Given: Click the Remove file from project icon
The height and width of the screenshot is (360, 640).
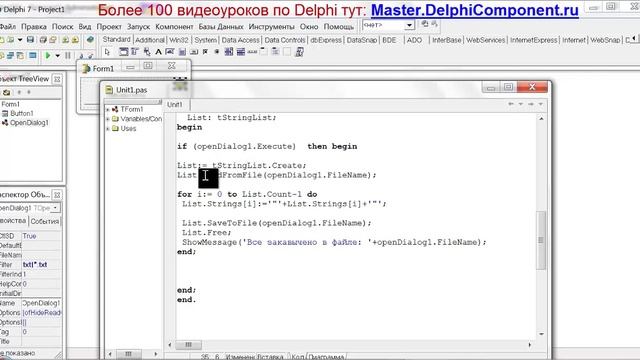Looking at the screenshot, I should click(x=75, y=40).
